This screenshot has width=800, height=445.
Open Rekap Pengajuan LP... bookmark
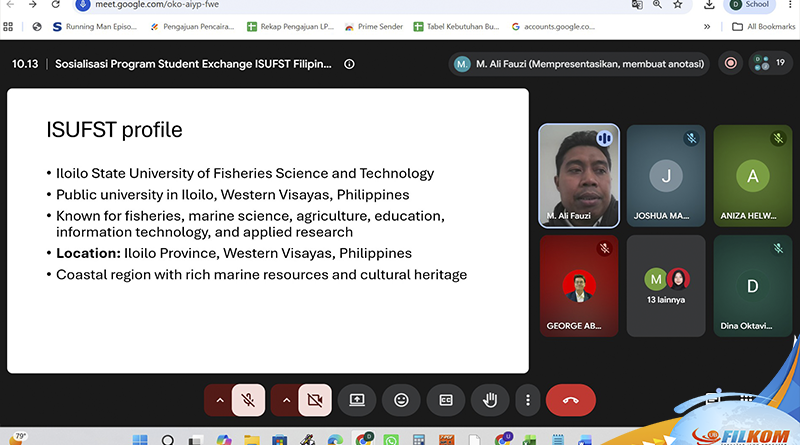click(x=290, y=27)
